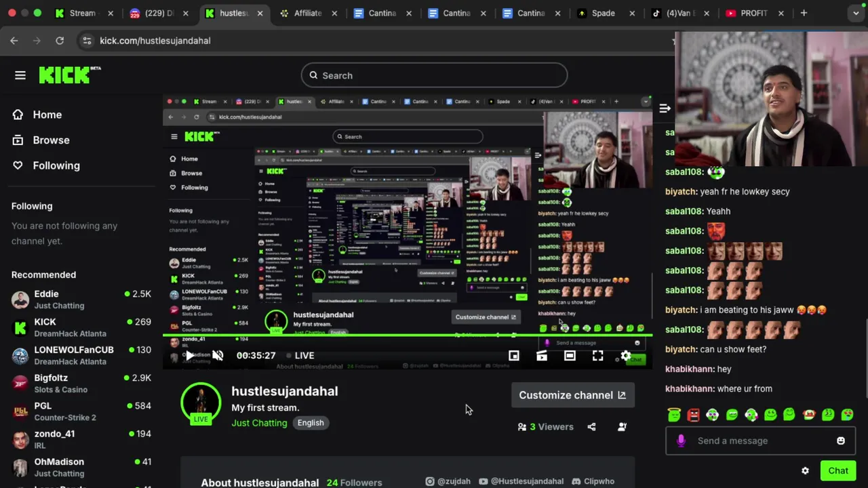Open the Discord Clipwho link
Screen dimensions: 868x488
593,481
